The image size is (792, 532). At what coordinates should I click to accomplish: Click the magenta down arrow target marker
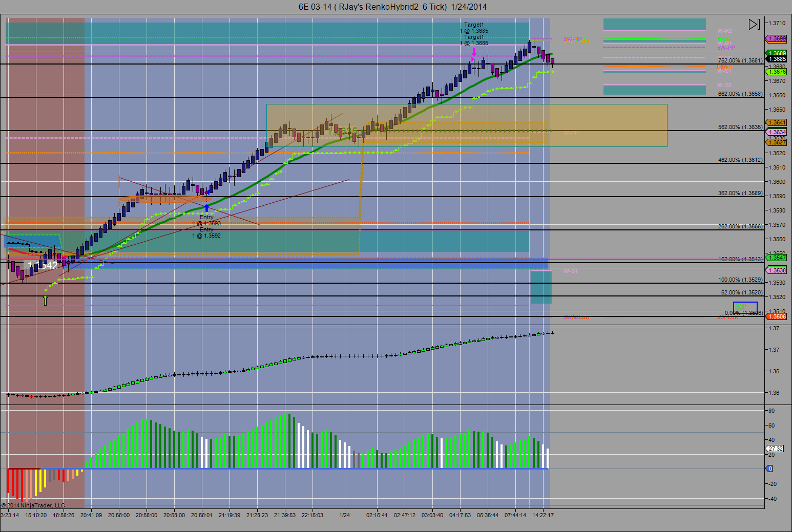474,52
